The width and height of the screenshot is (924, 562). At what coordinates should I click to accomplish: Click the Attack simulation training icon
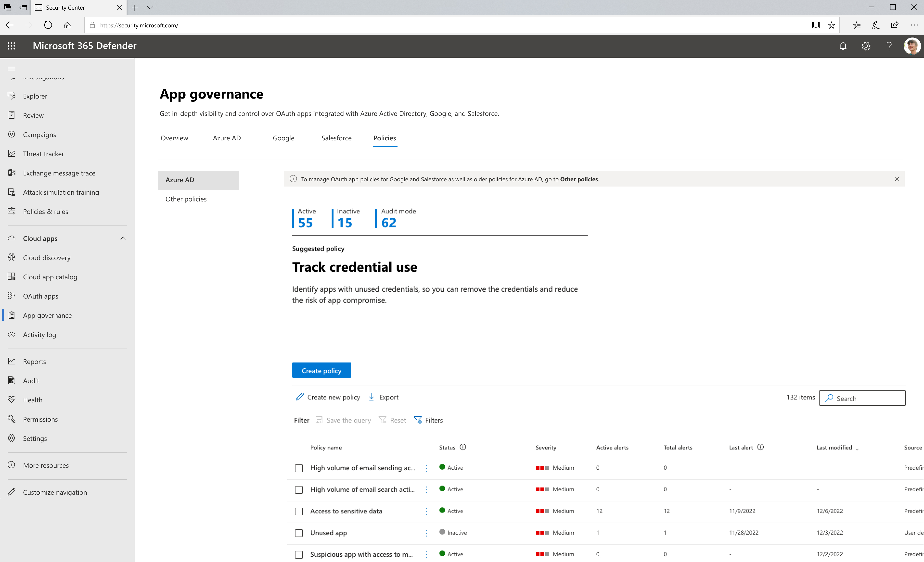coord(11,192)
